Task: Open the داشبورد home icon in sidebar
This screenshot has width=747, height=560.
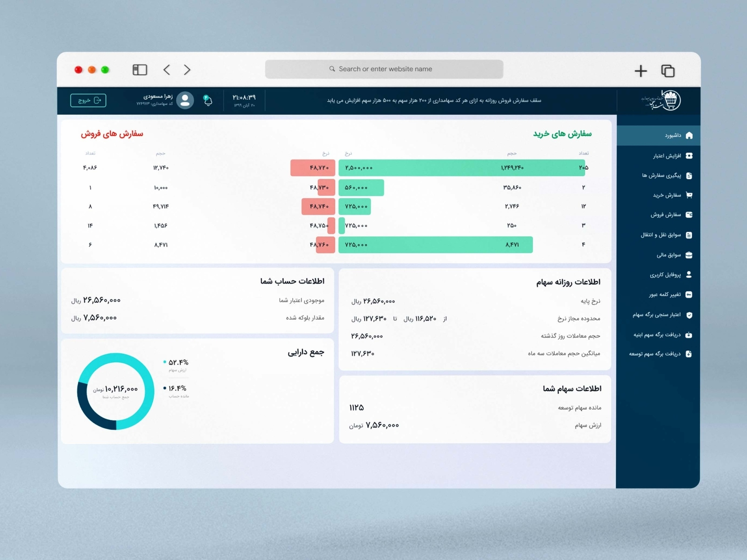Action: click(x=690, y=135)
